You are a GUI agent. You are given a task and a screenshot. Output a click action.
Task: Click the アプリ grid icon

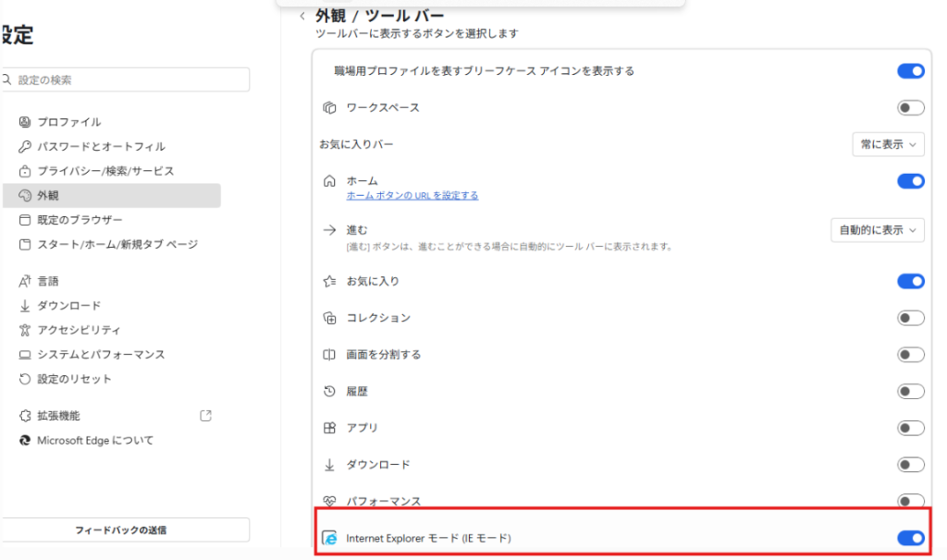pyautogui.click(x=329, y=428)
